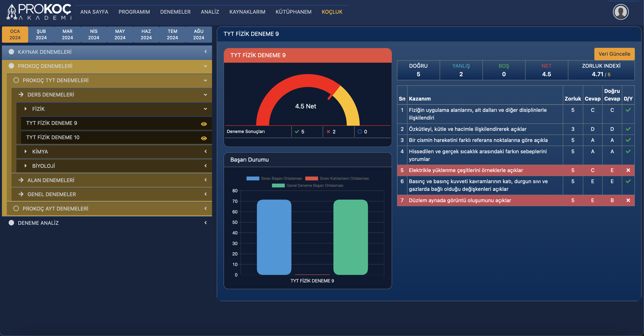The height and width of the screenshot is (336, 644).
Task: Open the KOÇLUK menu item
Action: (x=332, y=12)
